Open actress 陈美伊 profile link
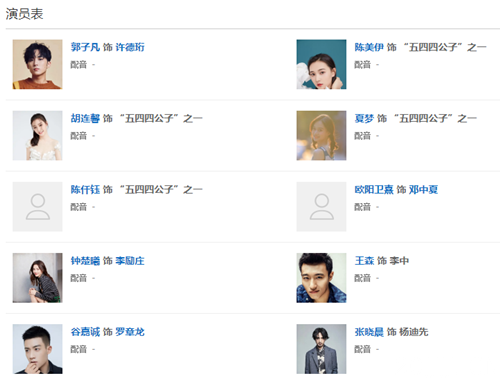 click(x=369, y=47)
